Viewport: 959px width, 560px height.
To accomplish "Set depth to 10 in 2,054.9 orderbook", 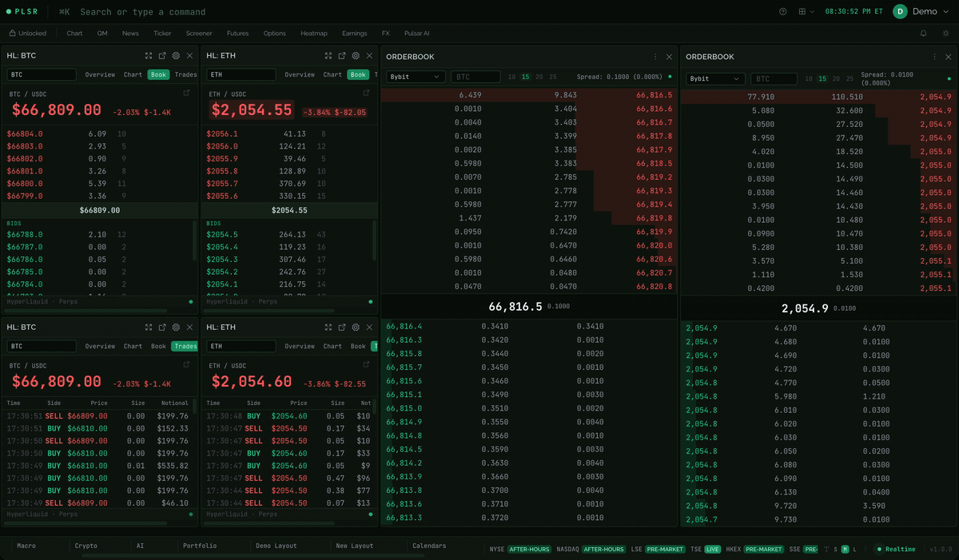I will (x=809, y=79).
